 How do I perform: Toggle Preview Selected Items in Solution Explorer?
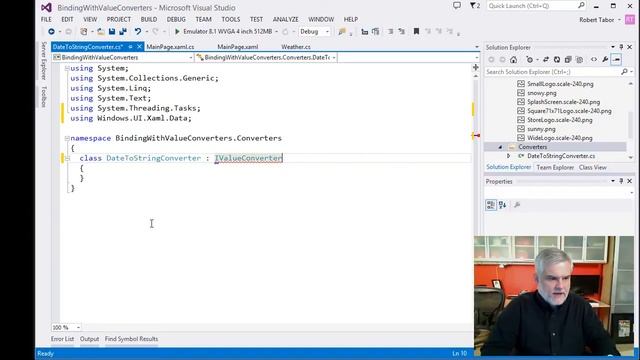616,60
